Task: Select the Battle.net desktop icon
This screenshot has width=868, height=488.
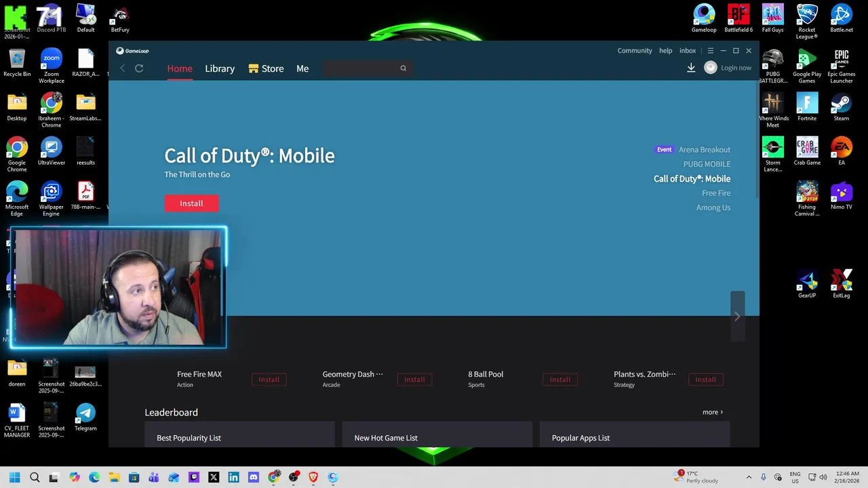Action: pyautogui.click(x=842, y=18)
